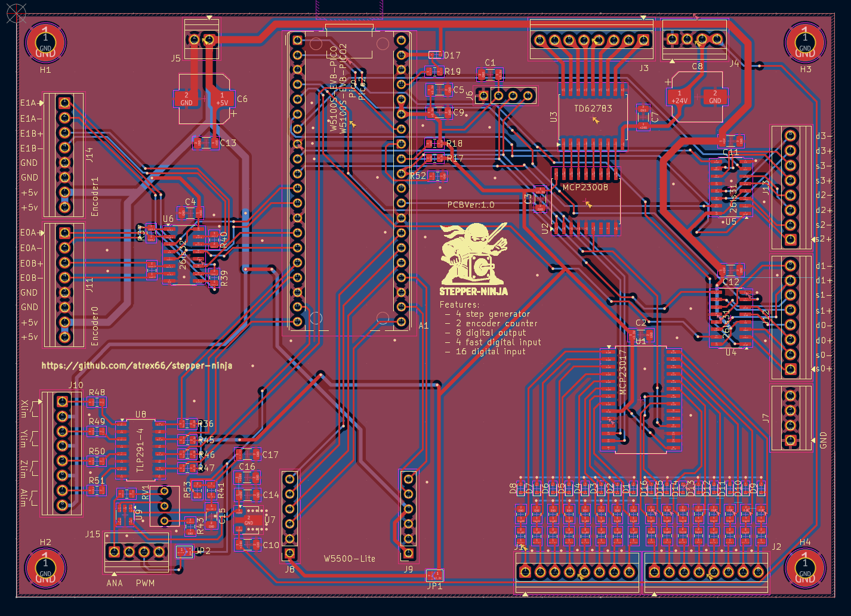
Task: Select the E0B+ pin label
Action: pyautogui.click(x=32, y=263)
